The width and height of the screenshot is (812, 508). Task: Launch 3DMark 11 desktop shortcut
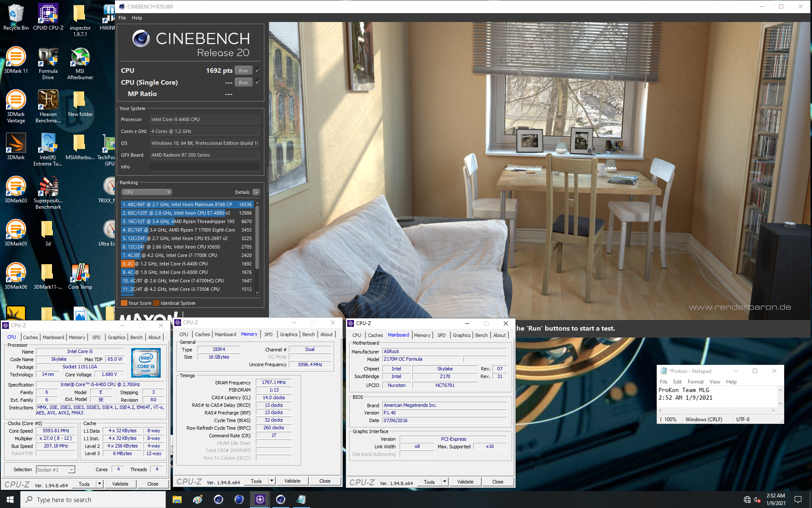(16, 60)
